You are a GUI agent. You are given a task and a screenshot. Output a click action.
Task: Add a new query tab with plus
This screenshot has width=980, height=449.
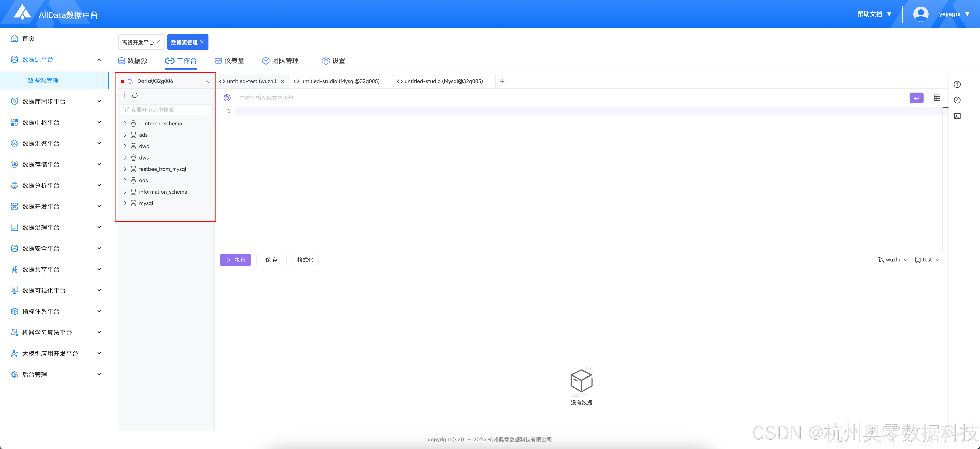coord(502,81)
